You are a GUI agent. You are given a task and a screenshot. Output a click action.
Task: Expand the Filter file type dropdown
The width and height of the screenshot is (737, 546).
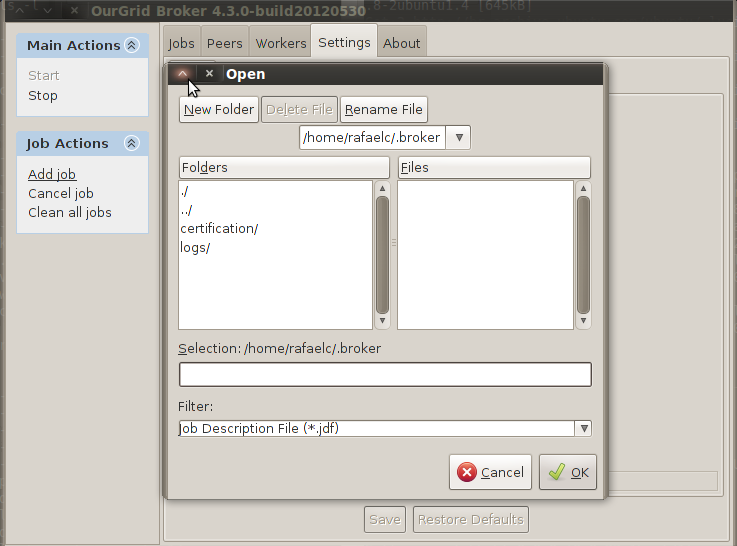(x=583, y=428)
